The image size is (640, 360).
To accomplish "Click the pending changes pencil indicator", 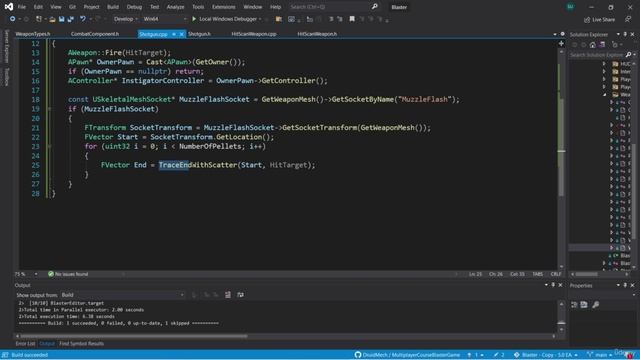I will [x=499, y=355].
